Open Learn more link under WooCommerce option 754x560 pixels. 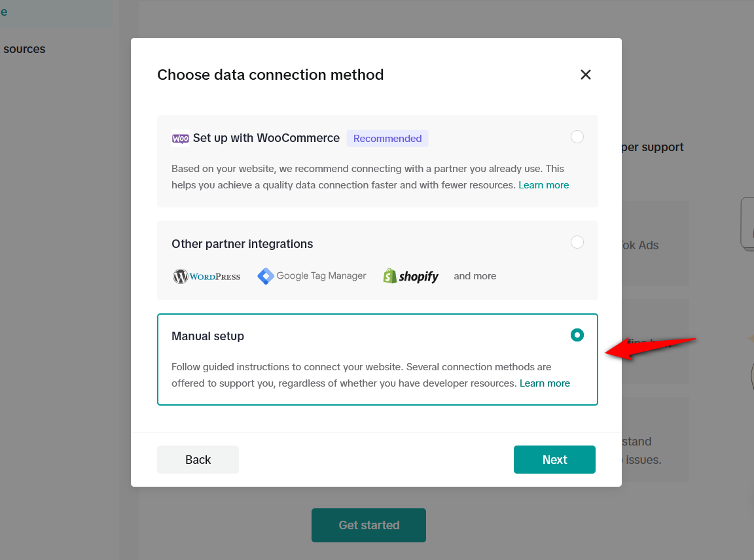click(x=543, y=185)
